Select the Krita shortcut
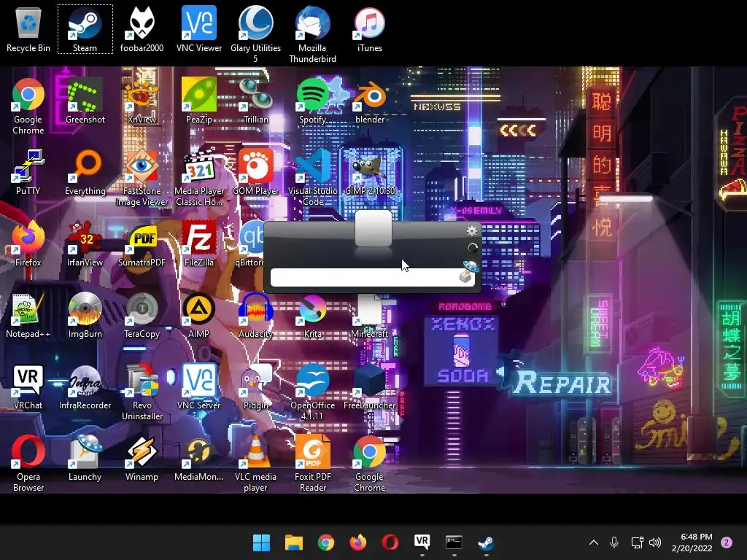Screen dimensions: 747x560 coord(312,315)
